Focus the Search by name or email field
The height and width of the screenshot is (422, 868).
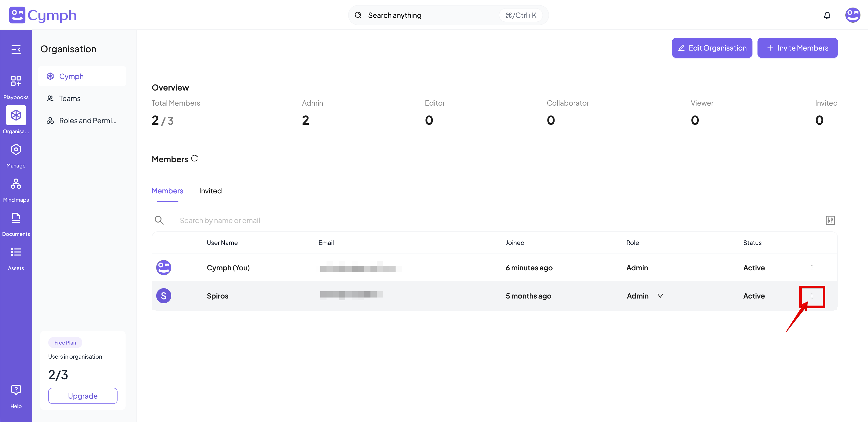coord(220,221)
